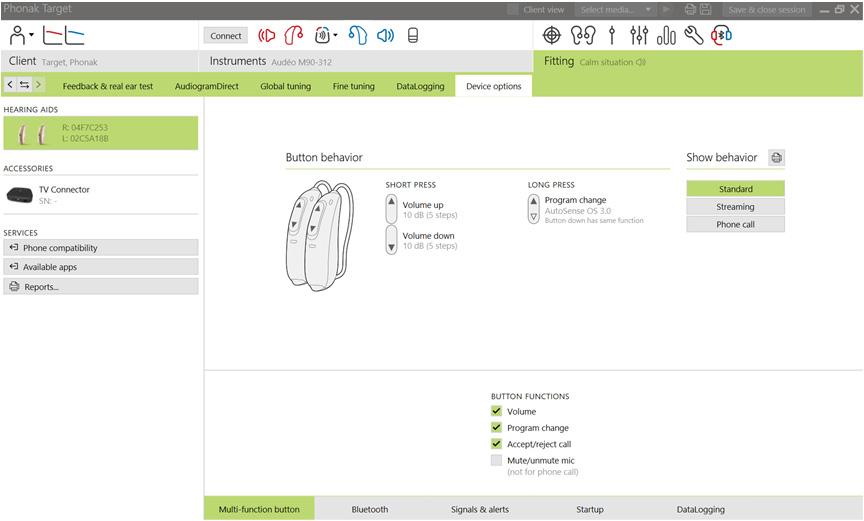
Task: Open the audiogram curves icon
Action: [63, 36]
